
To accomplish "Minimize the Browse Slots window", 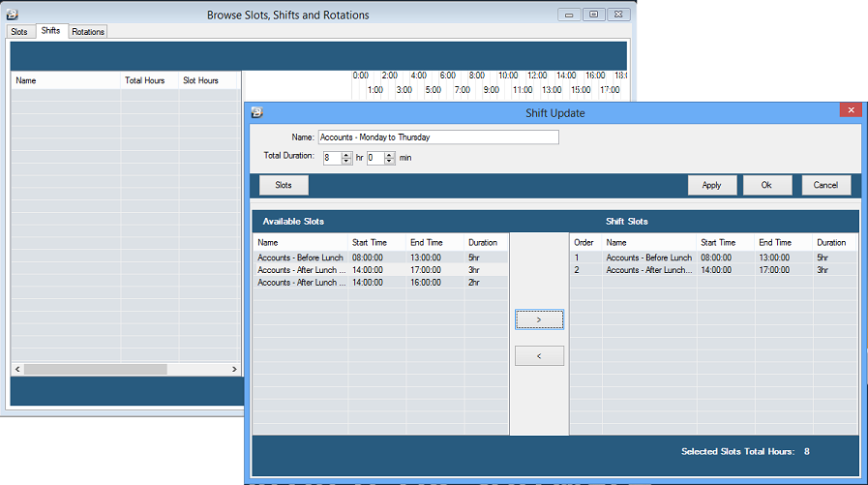I will (569, 15).
